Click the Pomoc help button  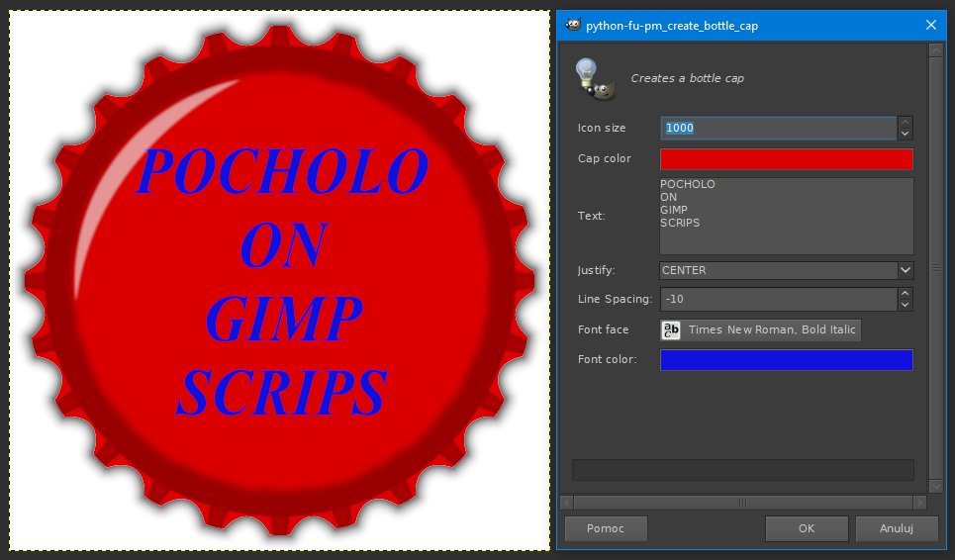coord(606,528)
